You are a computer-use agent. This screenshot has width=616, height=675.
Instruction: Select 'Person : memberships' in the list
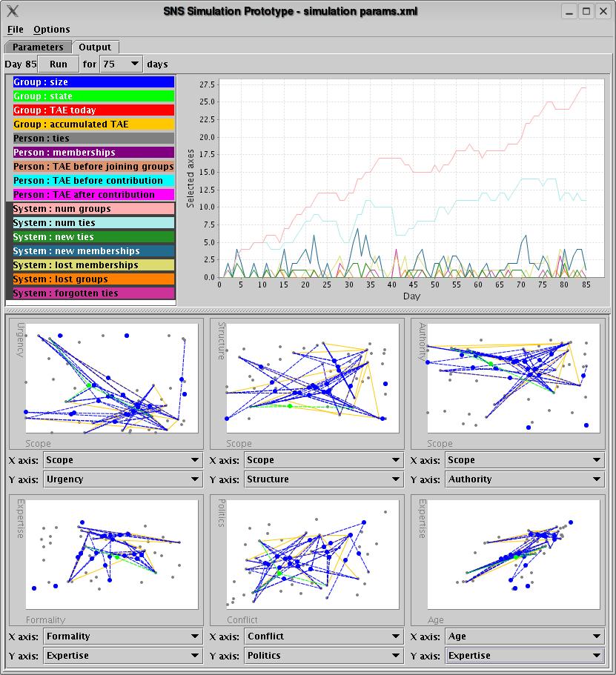[x=93, y=153]
